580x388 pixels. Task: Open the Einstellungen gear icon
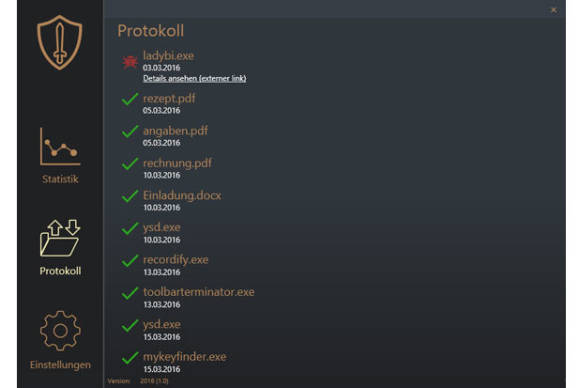pyautogui.click(x=60, y=331)
